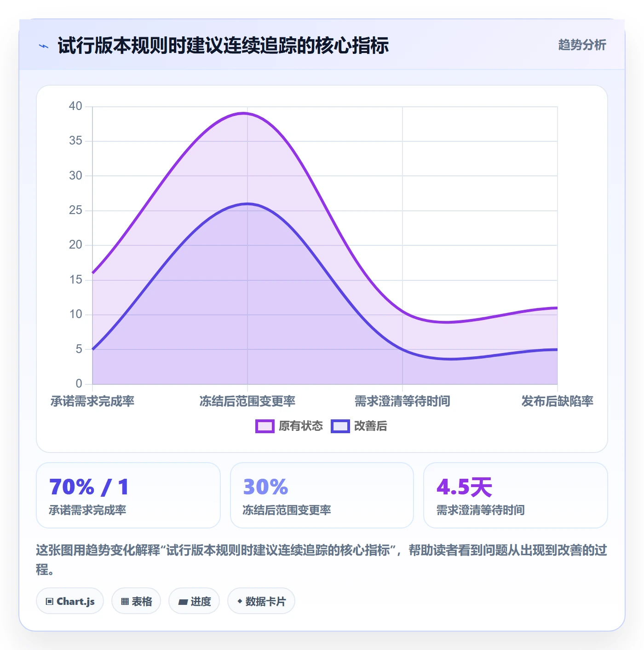Click the 原有状态 legend label
The width and height of the screenshot is (644, 650).
[301, 426]
